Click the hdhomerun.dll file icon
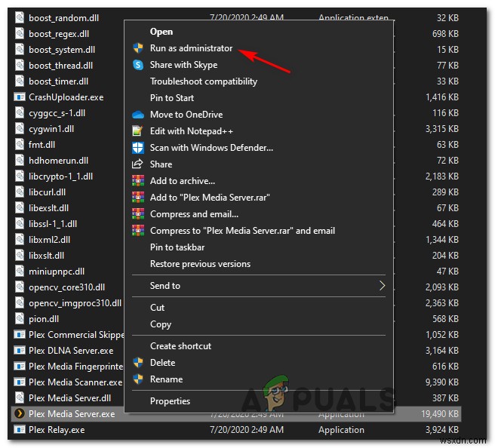This screenshot has width=495, height=448. click(20, 161)
